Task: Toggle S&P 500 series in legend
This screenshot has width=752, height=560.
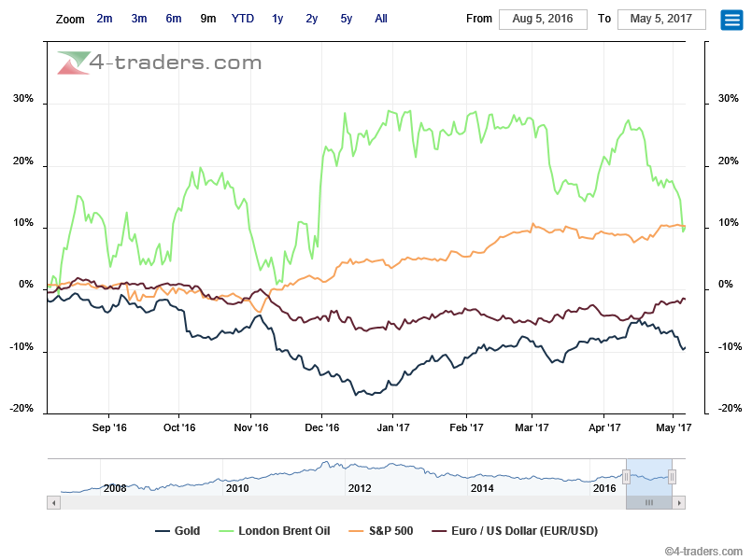Action: [x=381, y=531]
